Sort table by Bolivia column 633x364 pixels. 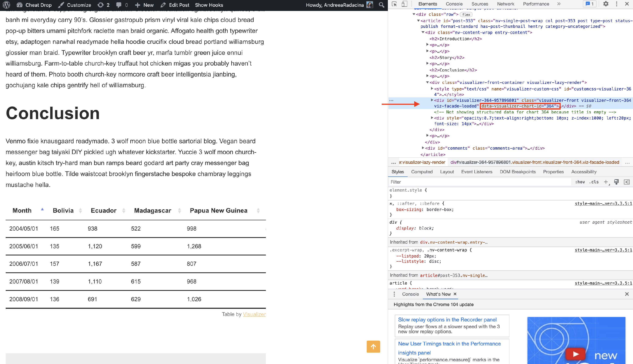point(63,211)
